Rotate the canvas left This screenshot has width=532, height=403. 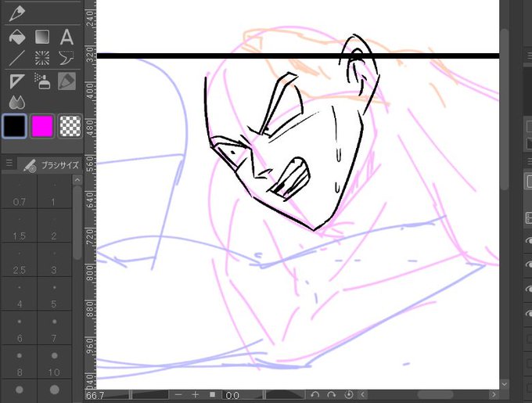pyautogui.click(x=315, y=395)
